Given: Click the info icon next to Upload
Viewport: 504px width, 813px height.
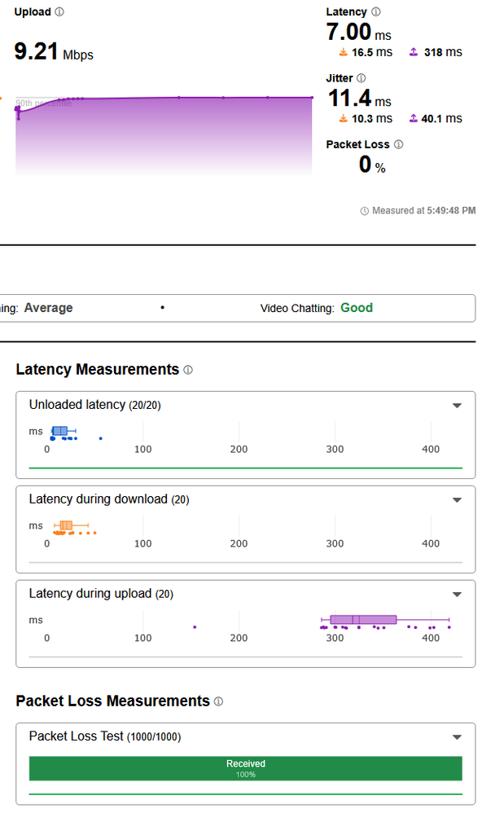Looking at the screenshot, I should click(59, 12).
